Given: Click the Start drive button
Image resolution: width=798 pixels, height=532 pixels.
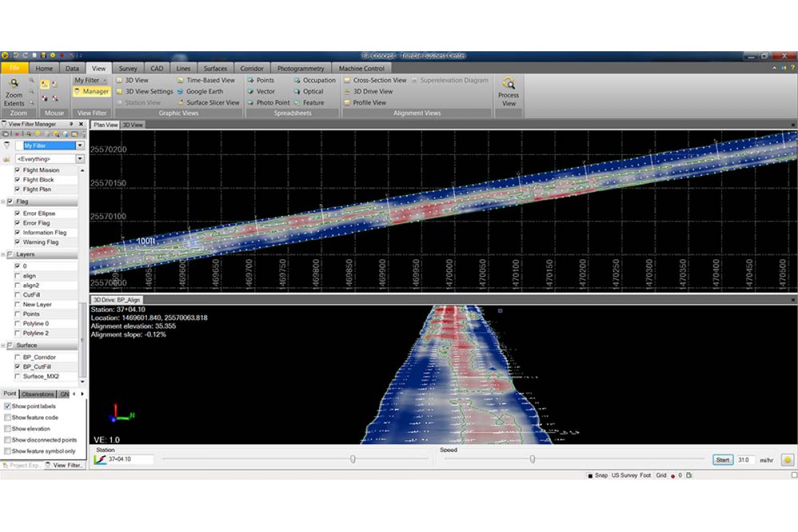Looking at the screenshot, I should (723, 460).
